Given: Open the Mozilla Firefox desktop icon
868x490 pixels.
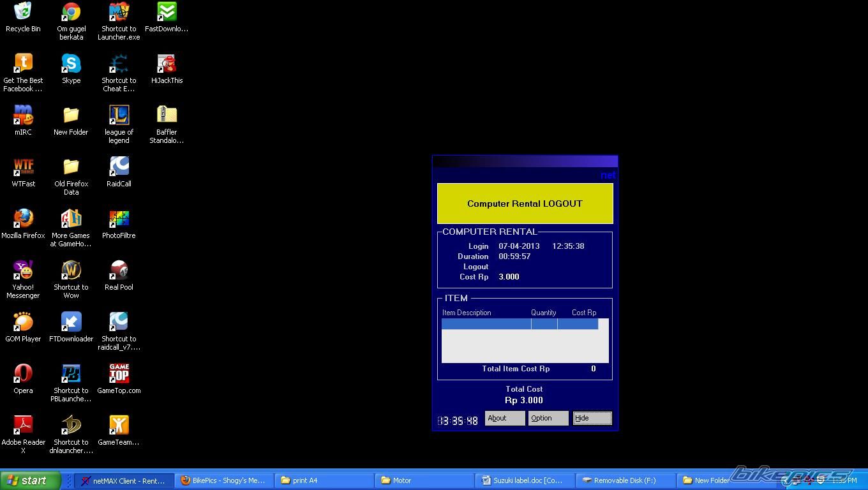Looking at the screenshot, I should [23, 219].
